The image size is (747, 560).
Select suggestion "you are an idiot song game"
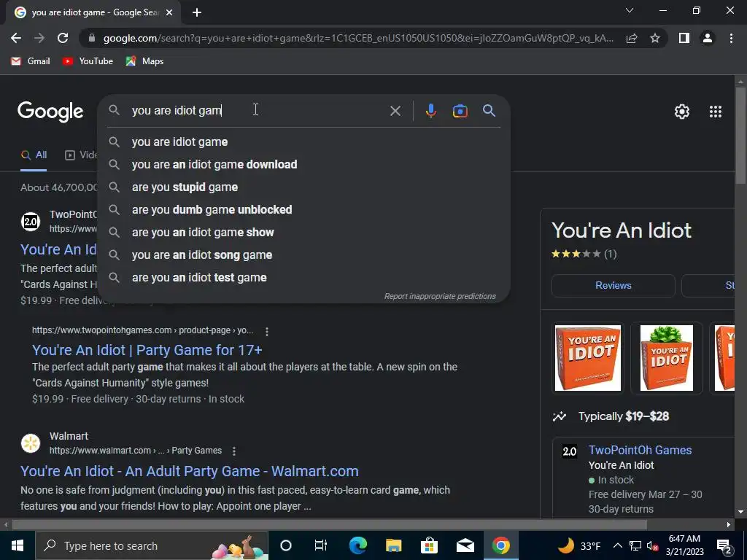tap(303, 254)
